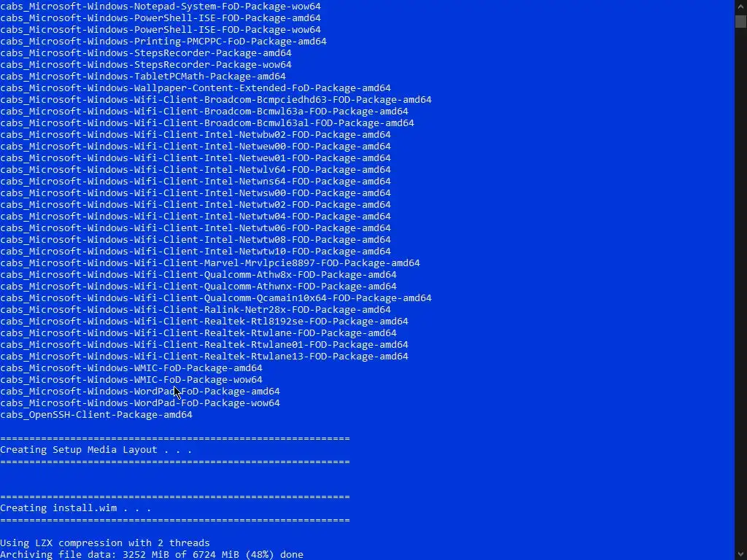747x560 pixels.
Task: Click the Broadcom-Bcmwl63al package line
Action: (207, 122)
